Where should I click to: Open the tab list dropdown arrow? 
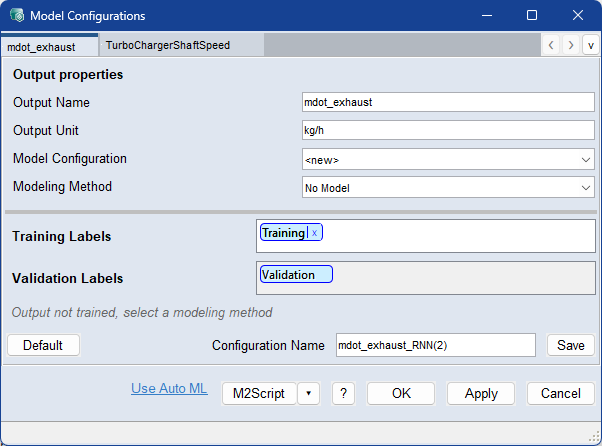(x=589, y=45)
